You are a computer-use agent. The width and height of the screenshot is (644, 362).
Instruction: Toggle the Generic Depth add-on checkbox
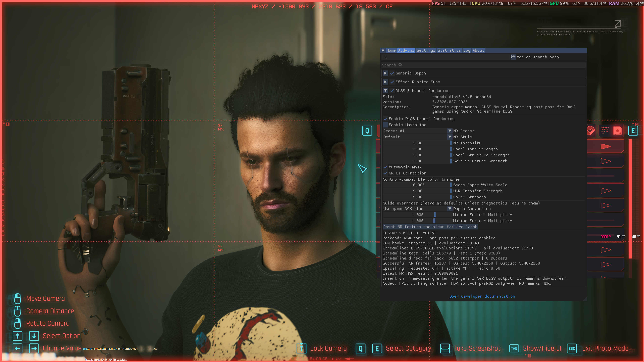[x=392, y=73]
